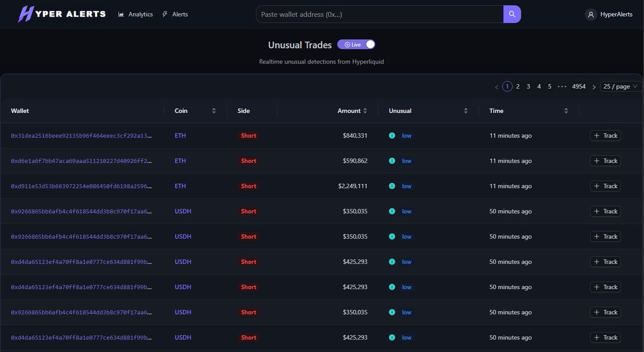Viewport: 644px width, 352px height.
Task: Click the Wallet column header
Action: click(20, 111)
